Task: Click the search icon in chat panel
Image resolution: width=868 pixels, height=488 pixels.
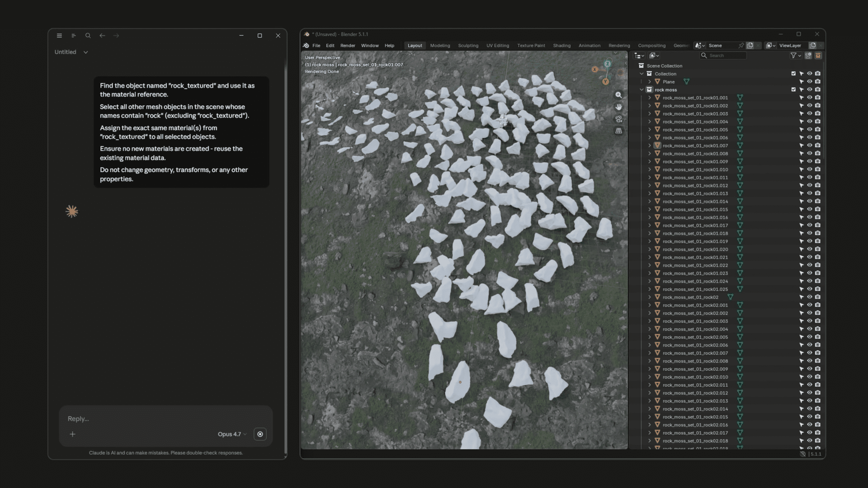Action: click(x=88, y=36)
